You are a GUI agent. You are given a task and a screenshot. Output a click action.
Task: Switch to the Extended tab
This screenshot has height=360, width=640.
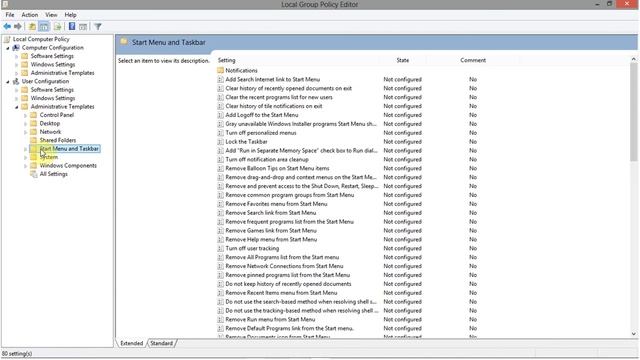[x=131, y=343]
